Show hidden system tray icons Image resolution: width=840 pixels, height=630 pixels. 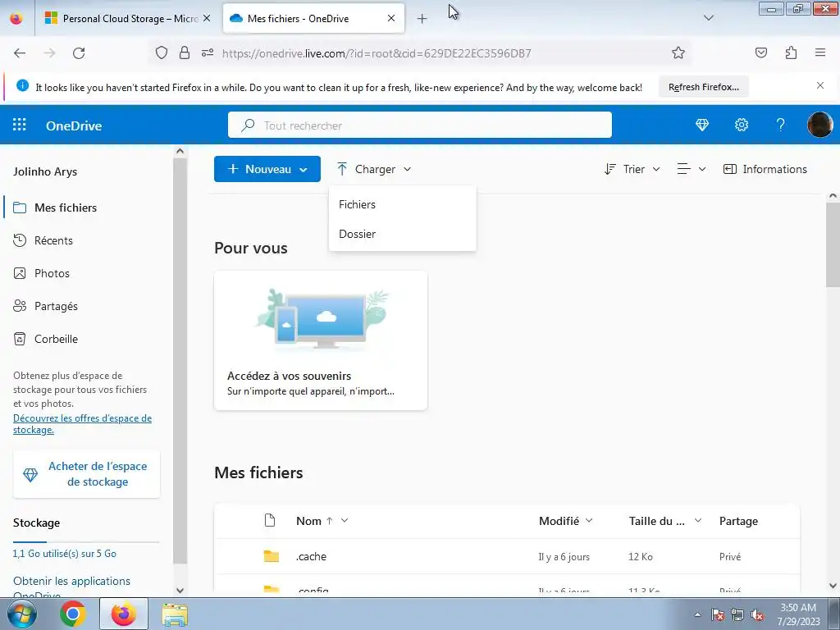697,614
